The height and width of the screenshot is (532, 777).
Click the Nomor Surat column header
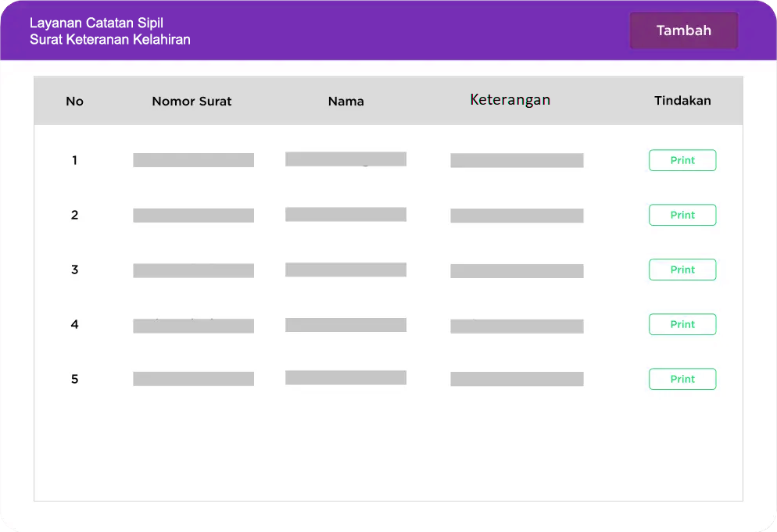(192, 102)
